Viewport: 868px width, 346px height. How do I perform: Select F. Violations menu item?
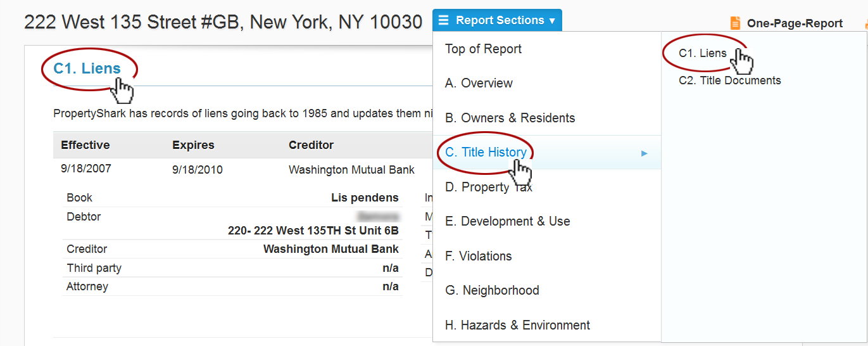(478, 256)
